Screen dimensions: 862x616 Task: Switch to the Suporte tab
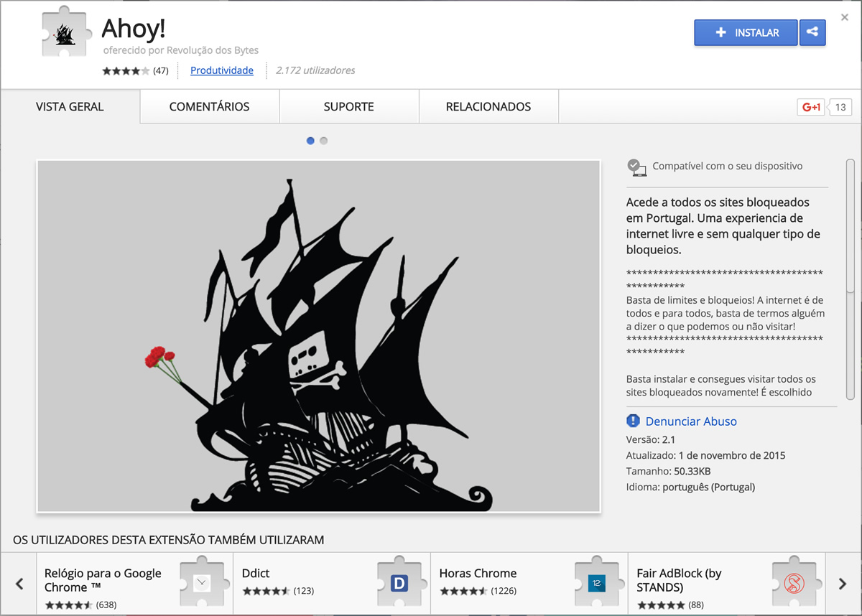click(348, 107)
